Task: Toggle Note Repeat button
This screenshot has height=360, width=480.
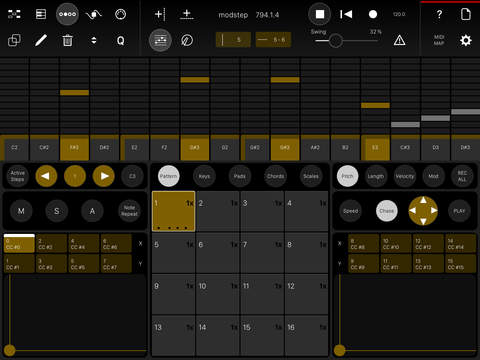Action: (x=129, y=211)
